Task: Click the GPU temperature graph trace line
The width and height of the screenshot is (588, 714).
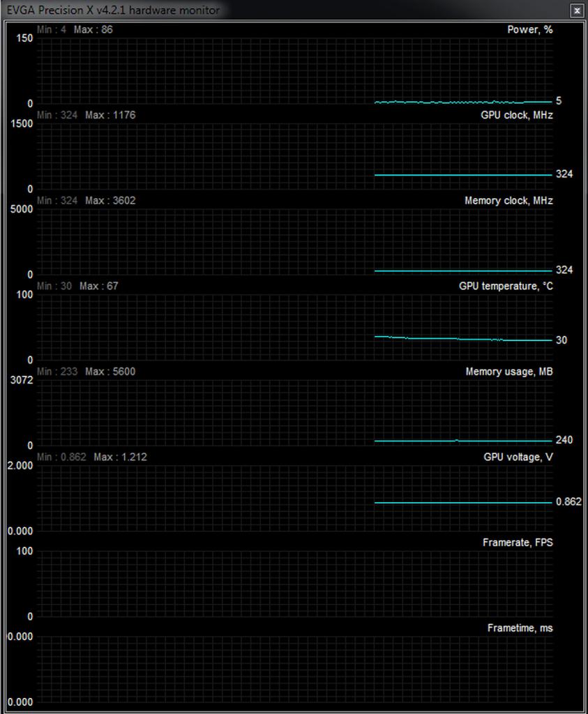Action: click(x=463, y=339)
